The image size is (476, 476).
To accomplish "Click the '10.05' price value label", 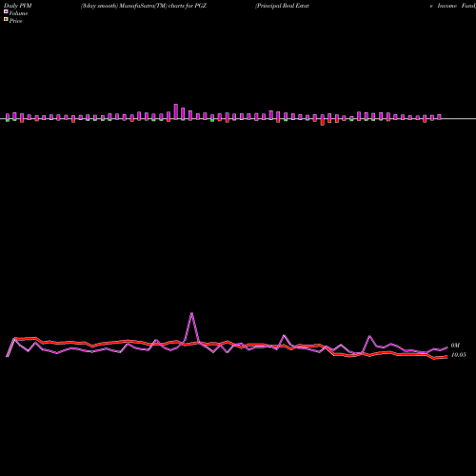I will [459, 355].
